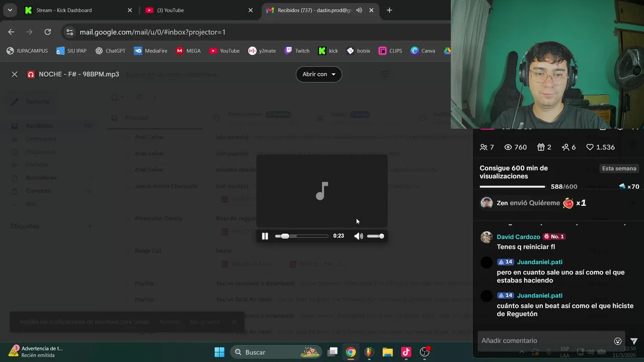Send the comment with arrow icon

coord(634,341)
